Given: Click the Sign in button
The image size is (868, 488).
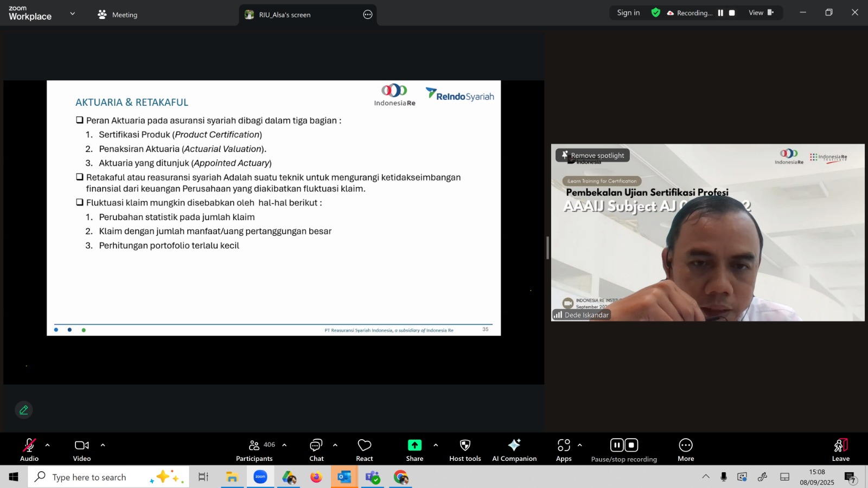Looking at the screenshot, I should pyautogui.click(x=628, y=12).
